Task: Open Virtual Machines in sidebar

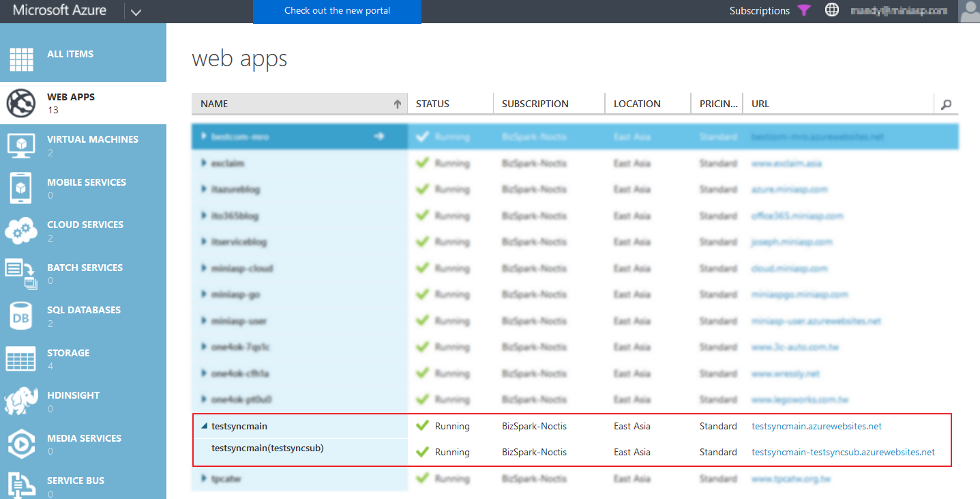Action: (x=83, y=145)
